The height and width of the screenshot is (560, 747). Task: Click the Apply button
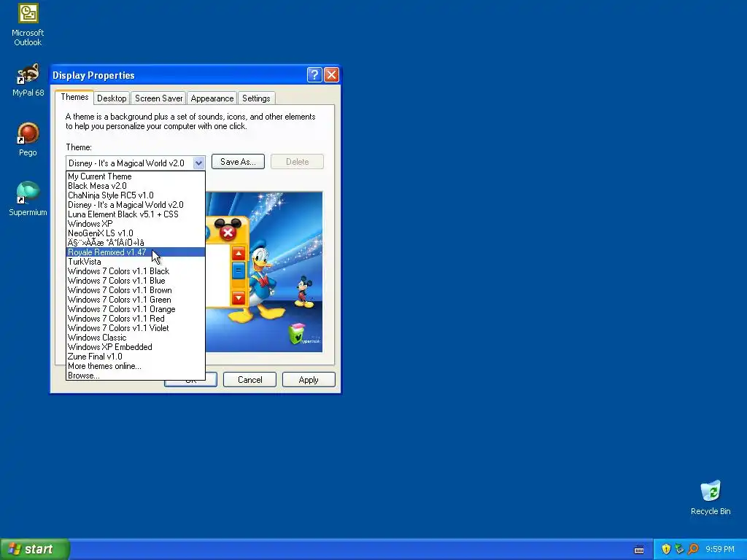point(309,379)
